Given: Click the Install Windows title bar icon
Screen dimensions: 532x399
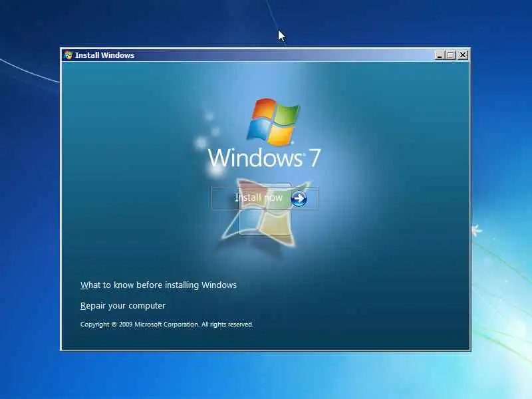Looking at the screenshot, I should point(68,55).
